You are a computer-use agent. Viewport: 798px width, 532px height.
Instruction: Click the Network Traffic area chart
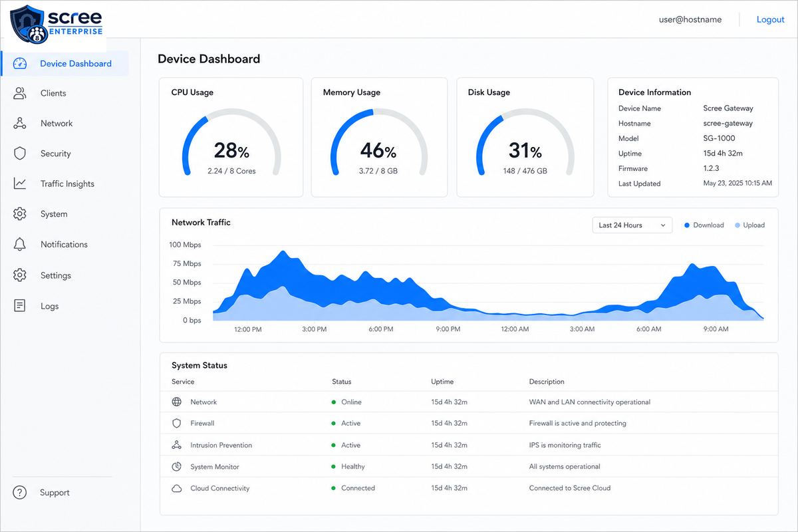pos(488,286)
